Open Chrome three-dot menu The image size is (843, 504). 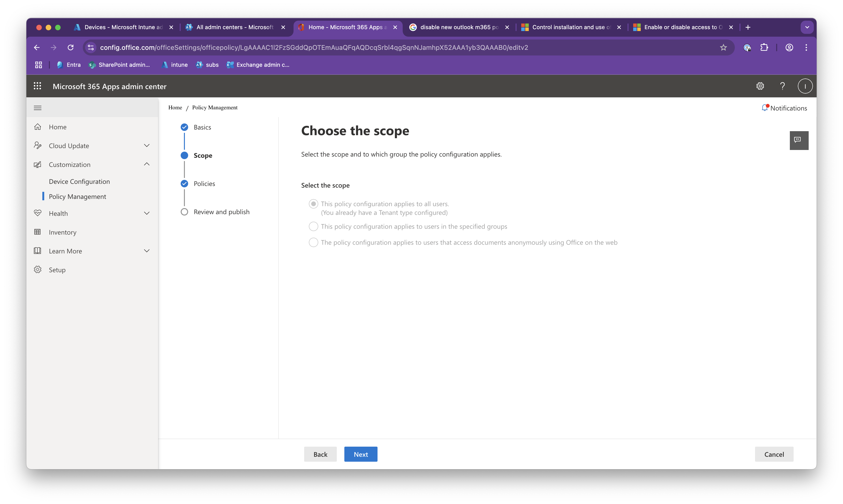tap(806, 47)
